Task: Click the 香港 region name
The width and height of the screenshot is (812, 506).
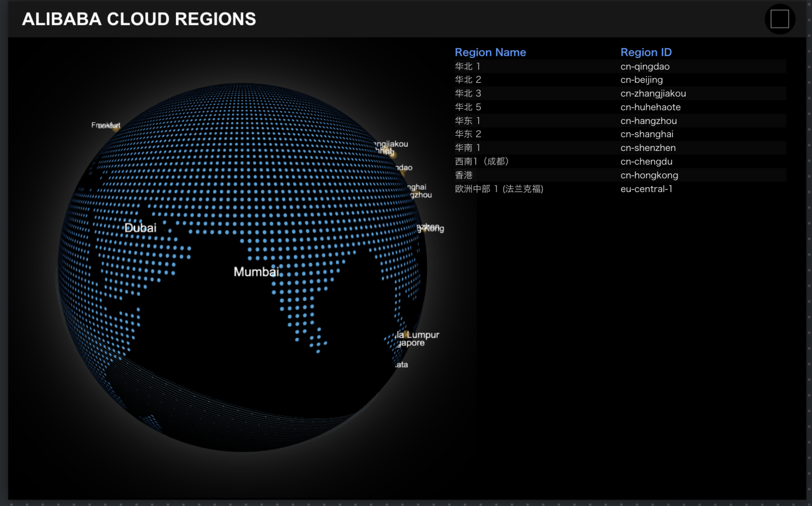Action: (x=464, y=175)
